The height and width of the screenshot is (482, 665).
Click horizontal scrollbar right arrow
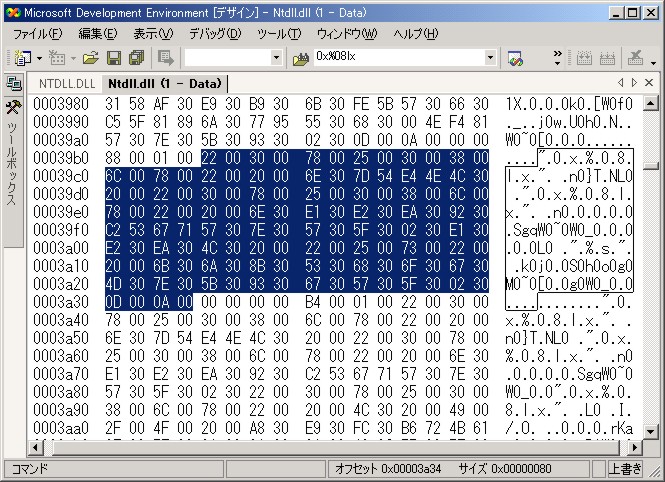click(x=635, y=447)
